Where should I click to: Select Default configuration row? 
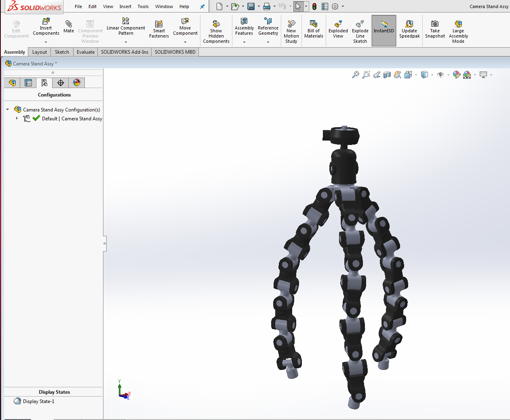pos(63,118)
